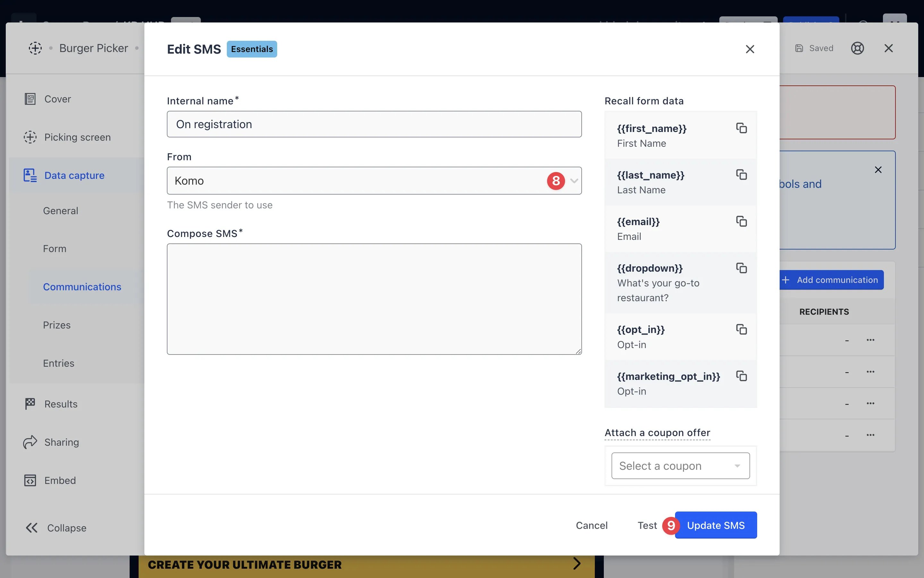Click the Saved status icon
Screen dimensions: 924x578
799,48
